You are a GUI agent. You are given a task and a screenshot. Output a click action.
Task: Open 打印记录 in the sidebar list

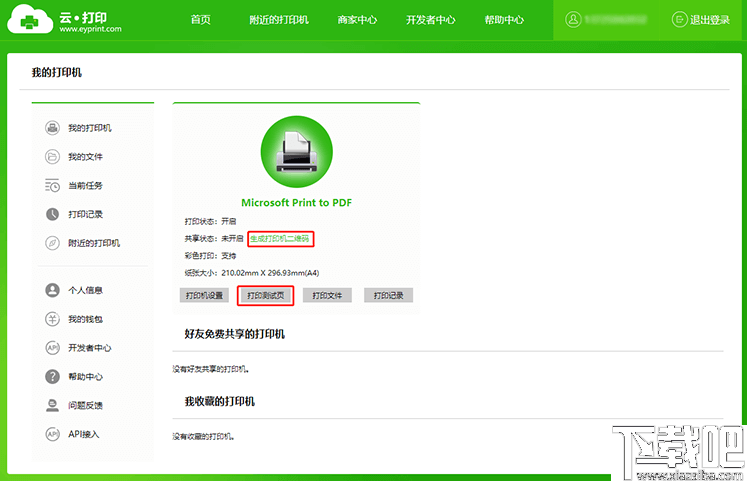click(85, 214)
